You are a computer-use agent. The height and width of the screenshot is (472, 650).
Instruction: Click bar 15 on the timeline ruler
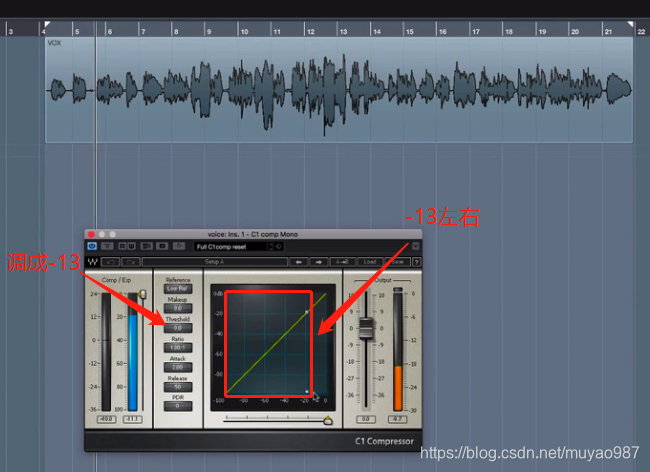point(409,31)
